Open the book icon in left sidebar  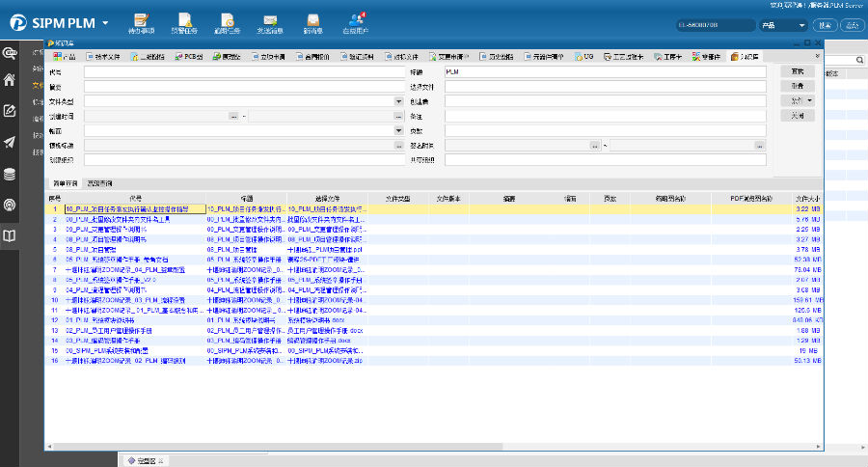click(x=10, y=235)
